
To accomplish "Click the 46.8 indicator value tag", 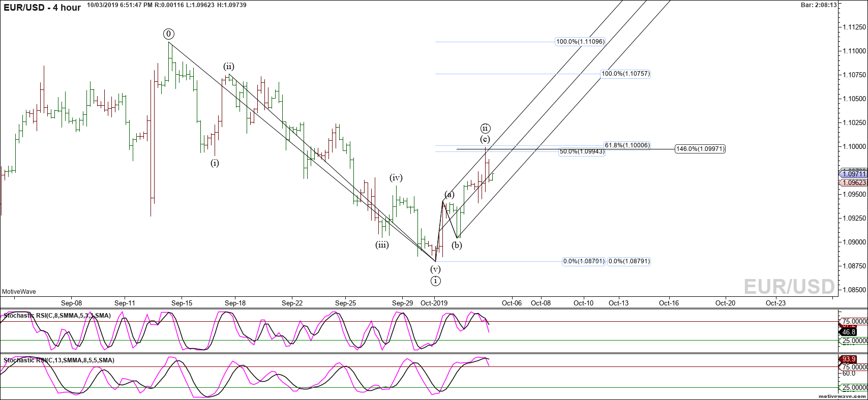I will [x=849, y=331].
